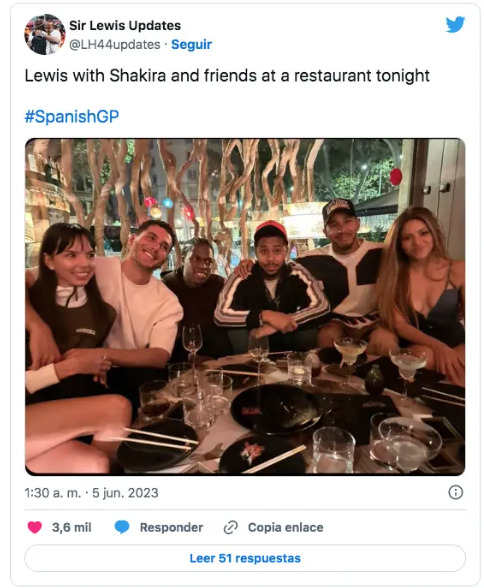
Task: Open the tweet info circle icon
Action: point(456,492)
